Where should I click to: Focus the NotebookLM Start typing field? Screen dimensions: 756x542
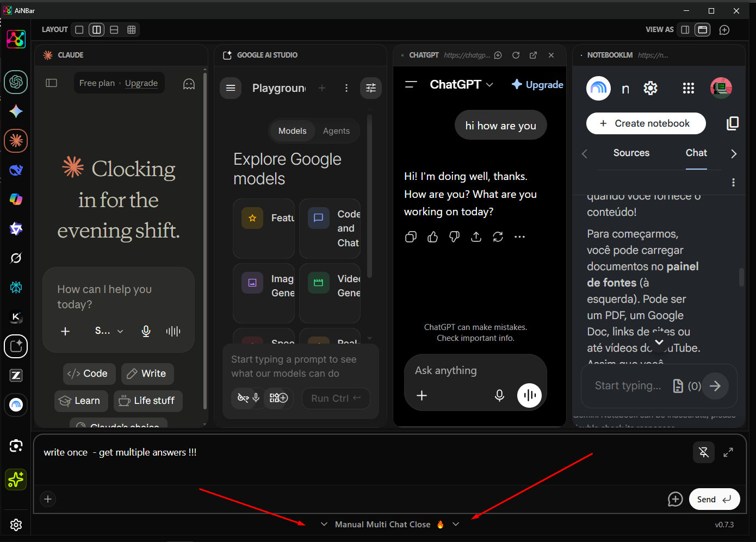click(x=628, y=386)
